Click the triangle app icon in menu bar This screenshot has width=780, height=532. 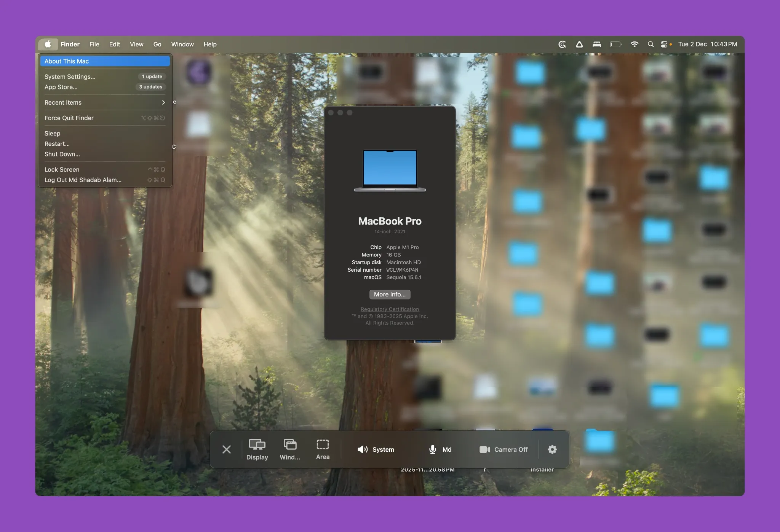579,44
